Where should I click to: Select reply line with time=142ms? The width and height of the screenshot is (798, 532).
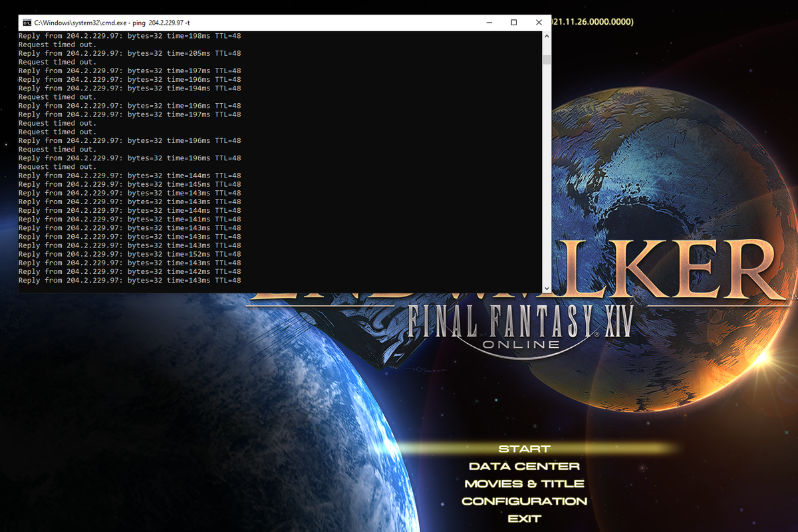pyautogui.click(x=130, y=271)
